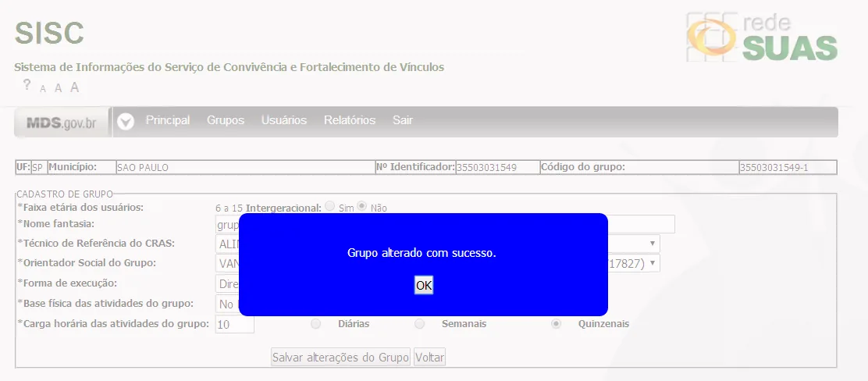This screenshot has height=381, width=868.
Task: Click the Carga horária input field
Action: [235, 324]
